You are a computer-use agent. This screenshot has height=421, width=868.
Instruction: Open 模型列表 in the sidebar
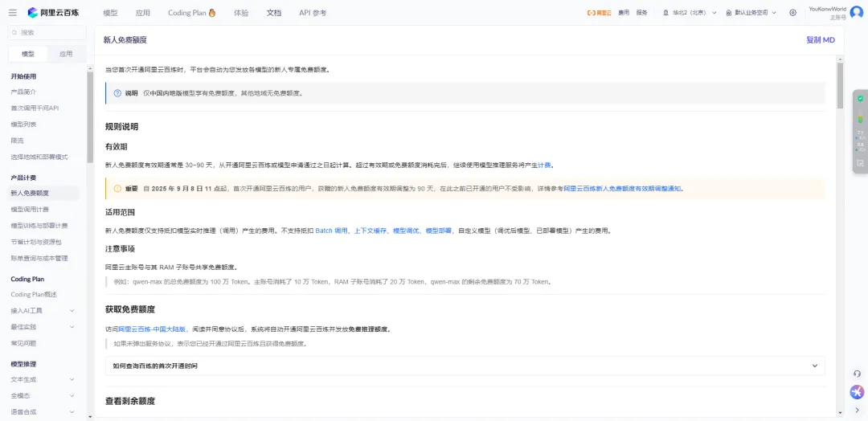(x=24, y=125)
